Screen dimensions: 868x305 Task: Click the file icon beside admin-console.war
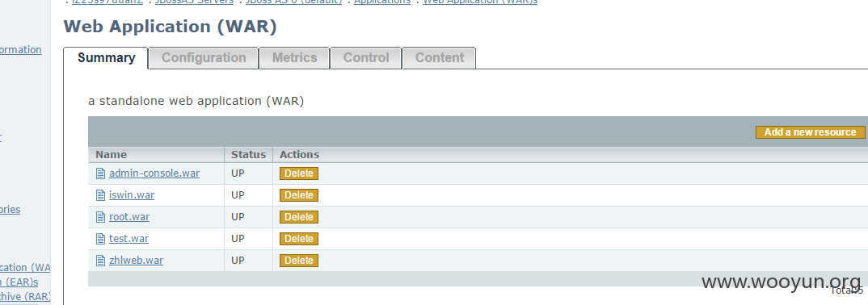[x=100, y=173]
